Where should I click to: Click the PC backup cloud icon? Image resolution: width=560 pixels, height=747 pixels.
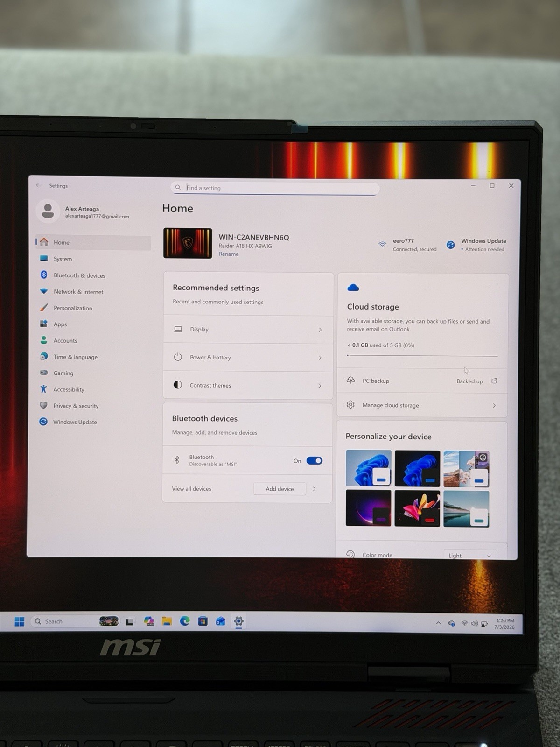[x=350, y=381]
